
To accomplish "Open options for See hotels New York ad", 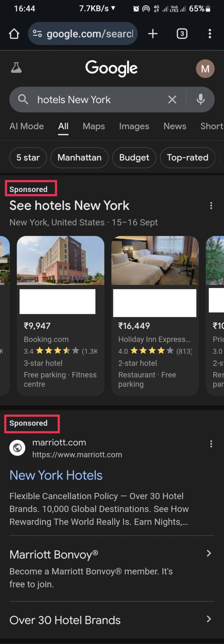I will [211, 206].
